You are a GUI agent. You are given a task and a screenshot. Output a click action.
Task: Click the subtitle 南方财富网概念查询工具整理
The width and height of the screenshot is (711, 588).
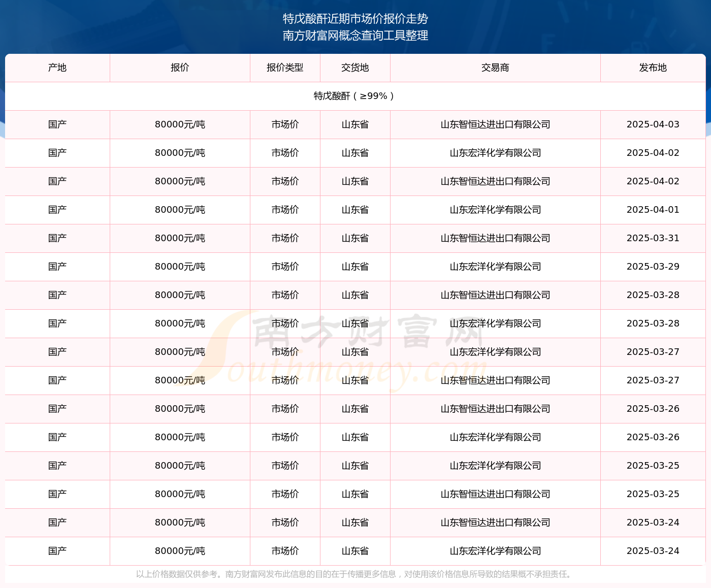click(355, 36)
